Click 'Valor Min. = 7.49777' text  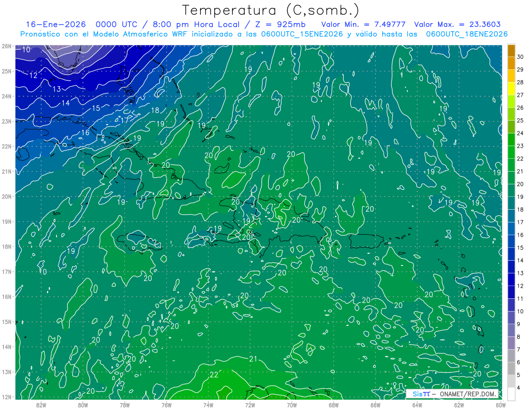[x=363, y=24]
